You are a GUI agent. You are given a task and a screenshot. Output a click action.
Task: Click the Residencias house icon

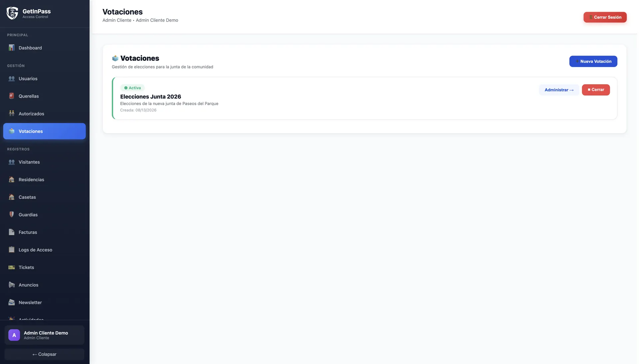12,179
